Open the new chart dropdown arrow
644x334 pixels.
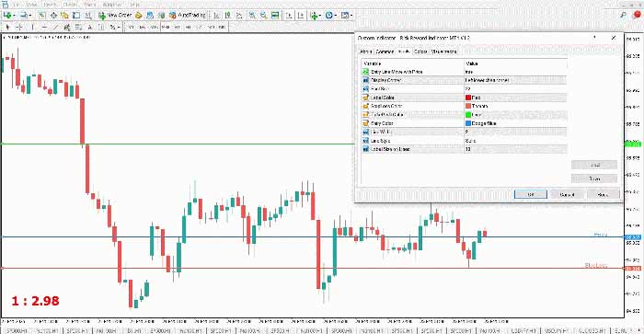click(15, 16)
